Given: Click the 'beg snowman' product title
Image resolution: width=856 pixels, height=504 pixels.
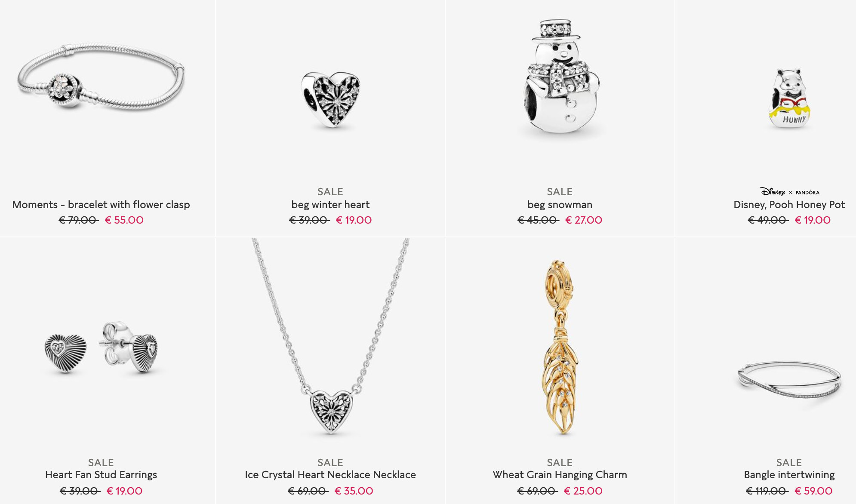Looking at the screenshot, I should click(x=560, y=205).
